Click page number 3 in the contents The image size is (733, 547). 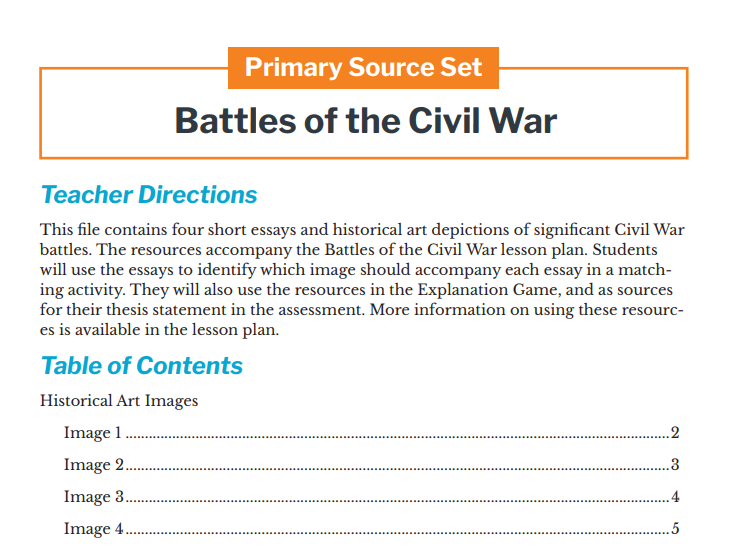[x=675, y=465]
